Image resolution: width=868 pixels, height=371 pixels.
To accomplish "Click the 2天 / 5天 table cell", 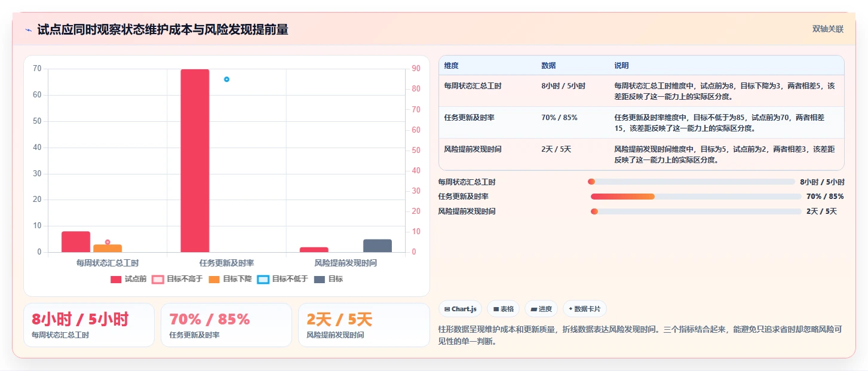I will (x=556, y=149).
